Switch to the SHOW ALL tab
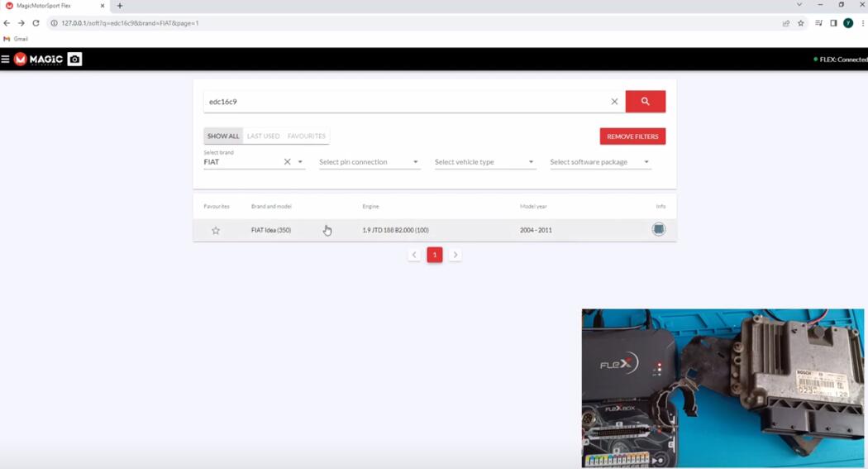The width and height of the screenshot is (868, 469). pyautogui.click(x=223, y=136)
